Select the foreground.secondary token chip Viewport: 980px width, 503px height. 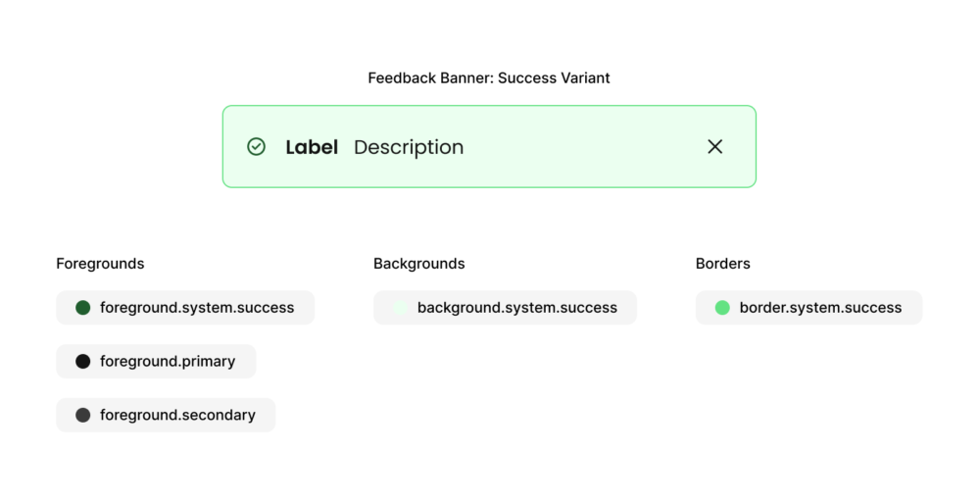pyautogui.click(x=167, y=416)
